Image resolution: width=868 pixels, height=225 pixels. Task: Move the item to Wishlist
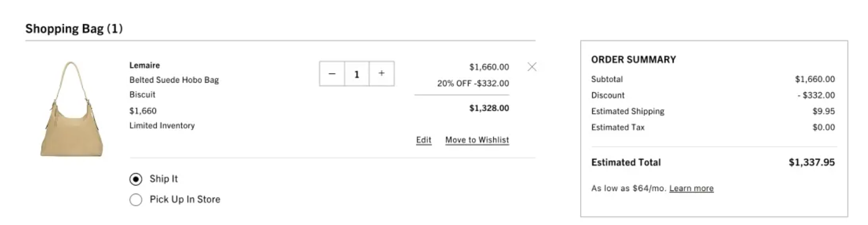pyautogui.click(x=477, y=140)
